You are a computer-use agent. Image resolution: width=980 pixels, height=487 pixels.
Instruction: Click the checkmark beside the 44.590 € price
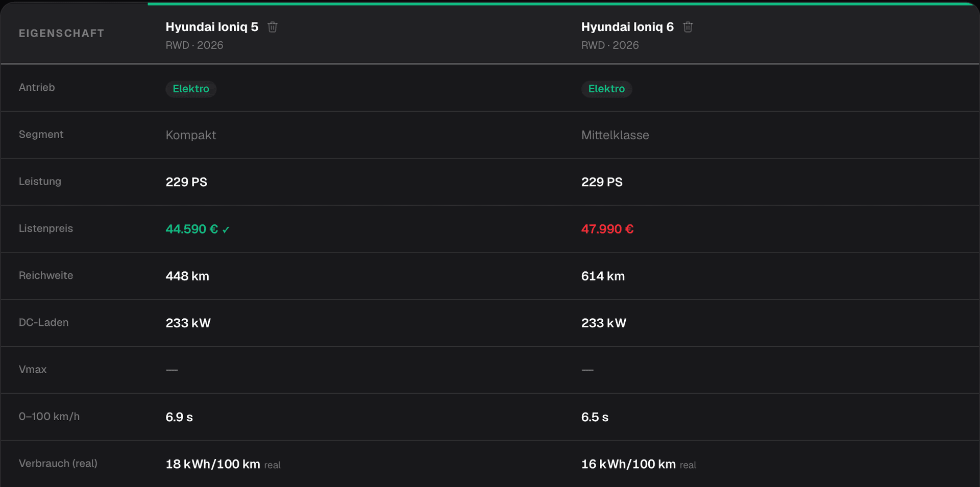226,230
